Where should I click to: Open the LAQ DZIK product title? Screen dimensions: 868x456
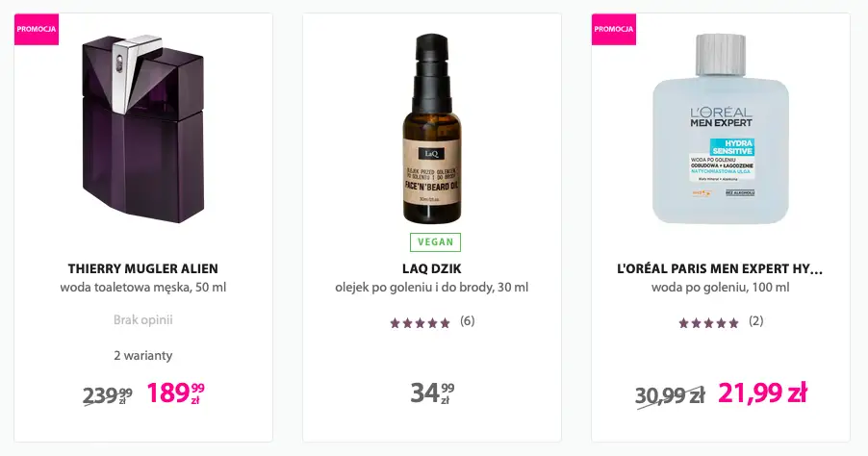pyautogui.click(x=432, y=268)
